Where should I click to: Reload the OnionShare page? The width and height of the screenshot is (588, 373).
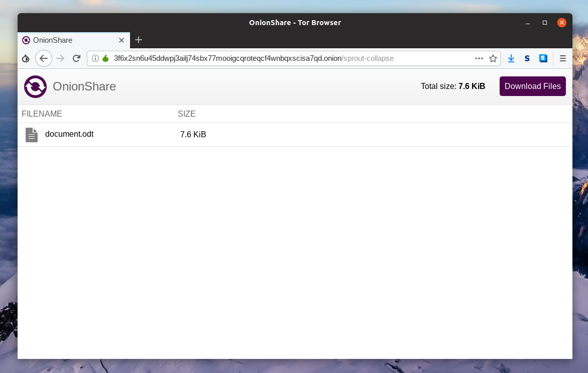pos(76,58)
